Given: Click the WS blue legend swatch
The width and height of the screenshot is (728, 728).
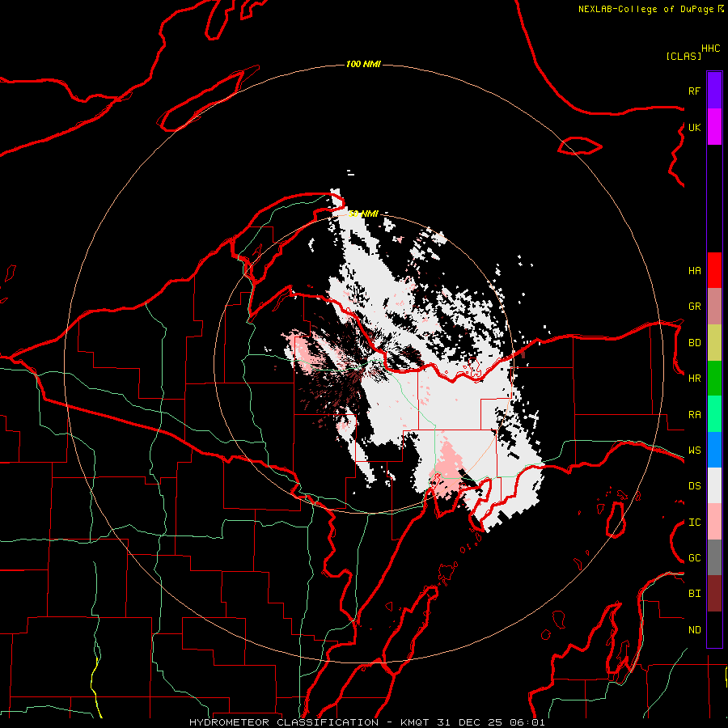Looking at the screenshot, I should tap(714, 450).
